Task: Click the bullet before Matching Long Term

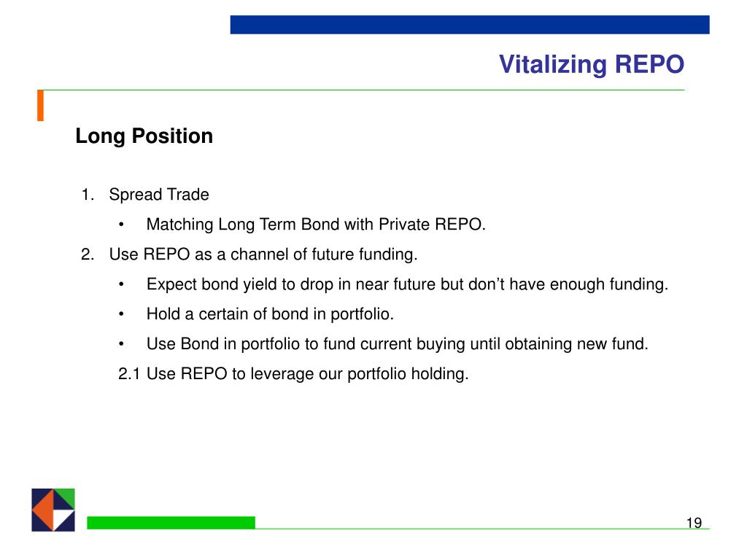Action: click(122, 225)
